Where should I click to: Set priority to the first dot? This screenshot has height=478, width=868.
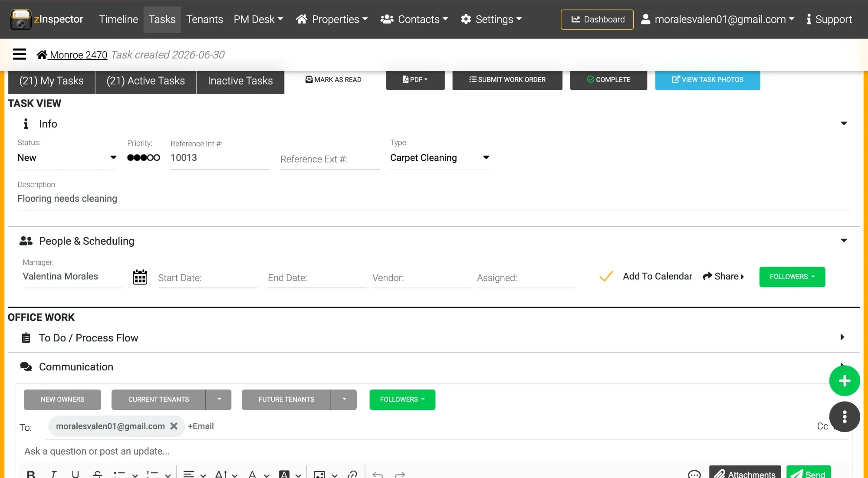pos(130,157)
